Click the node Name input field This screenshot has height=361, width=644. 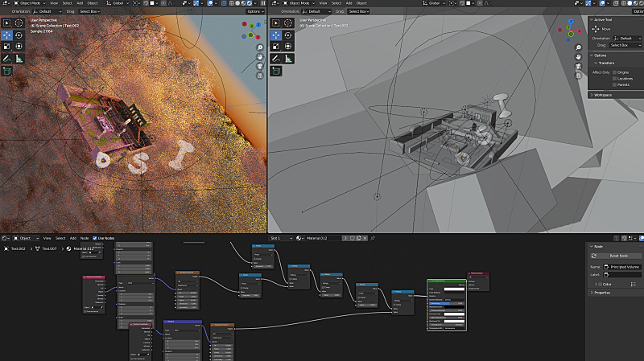(x=623, y=266)
